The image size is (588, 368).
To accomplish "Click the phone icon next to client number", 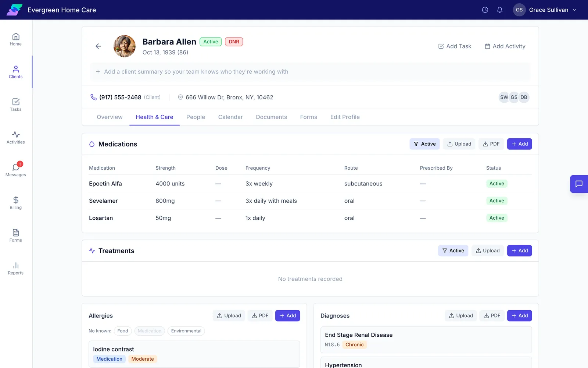I will click(93, 97).
